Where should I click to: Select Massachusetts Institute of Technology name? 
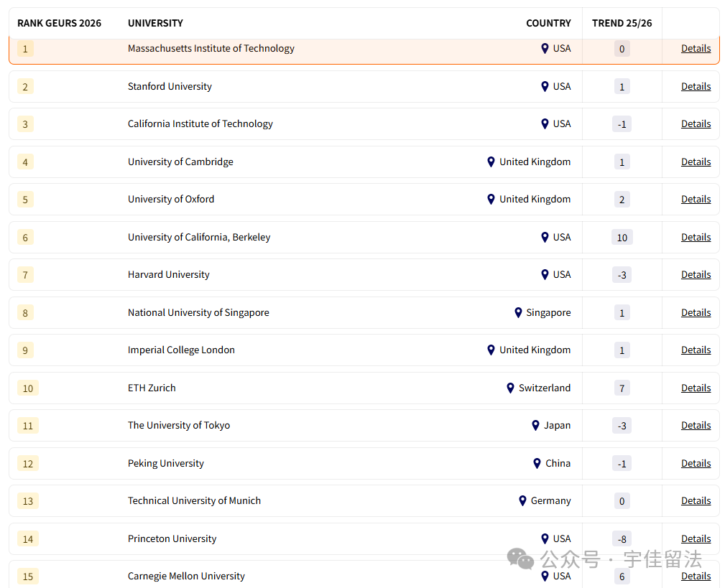211,49
